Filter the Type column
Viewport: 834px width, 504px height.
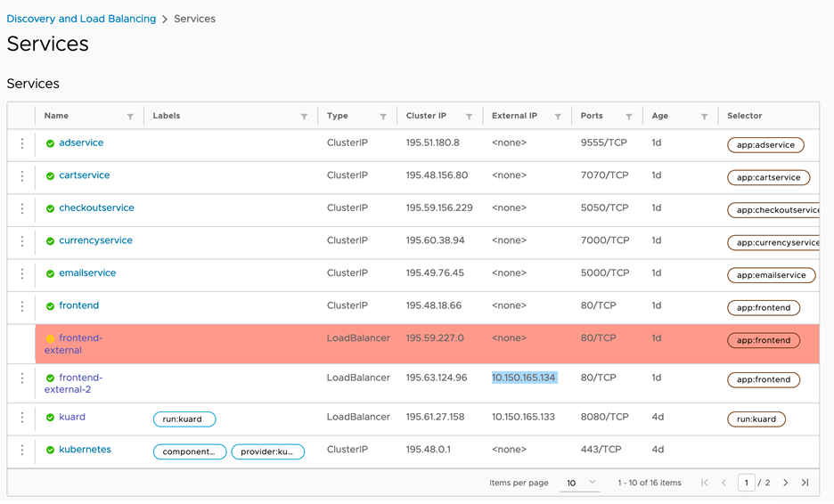pyautogui.click(x=383, y=117)
